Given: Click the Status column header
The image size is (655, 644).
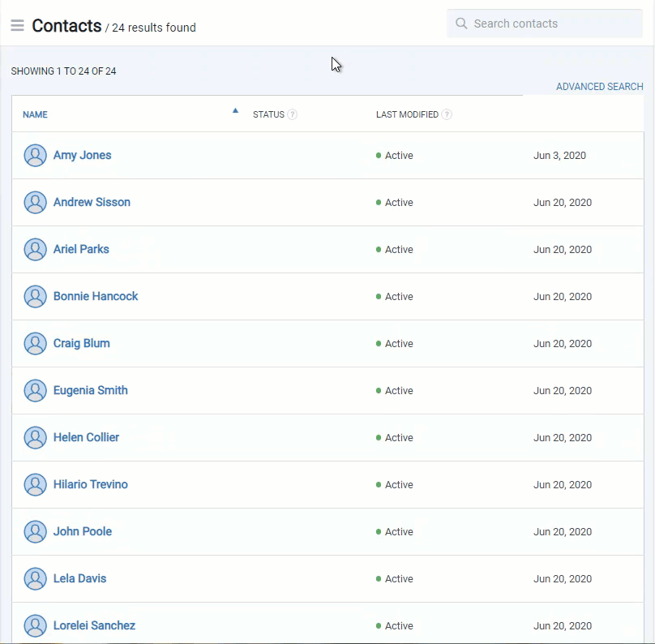Looking at the screenshot, I should coord(268,114).
